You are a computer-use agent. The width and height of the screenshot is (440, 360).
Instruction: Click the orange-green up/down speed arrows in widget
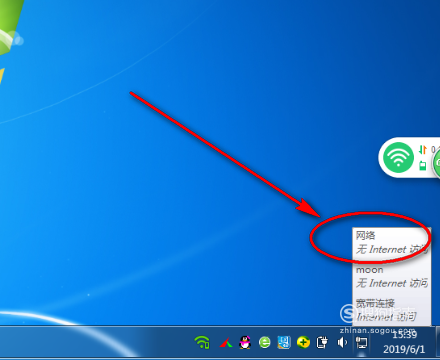(x=423, y=150)
